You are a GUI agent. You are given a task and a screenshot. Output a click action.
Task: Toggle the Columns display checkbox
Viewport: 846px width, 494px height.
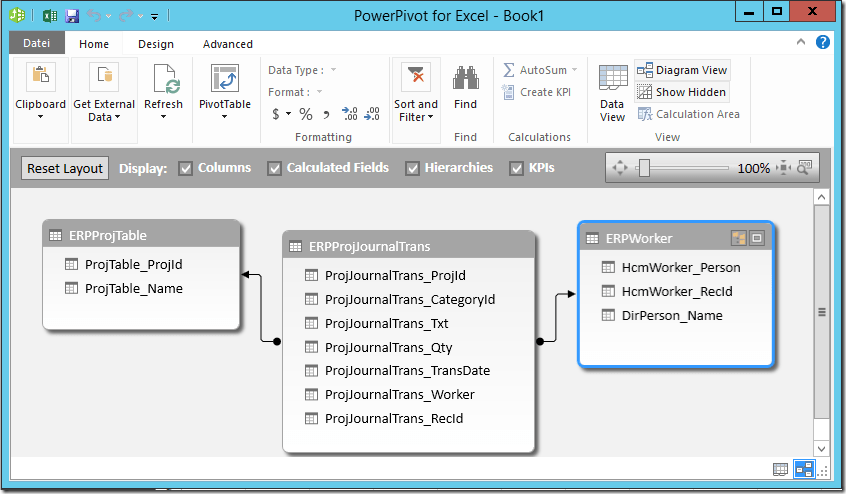pos(185,169)
